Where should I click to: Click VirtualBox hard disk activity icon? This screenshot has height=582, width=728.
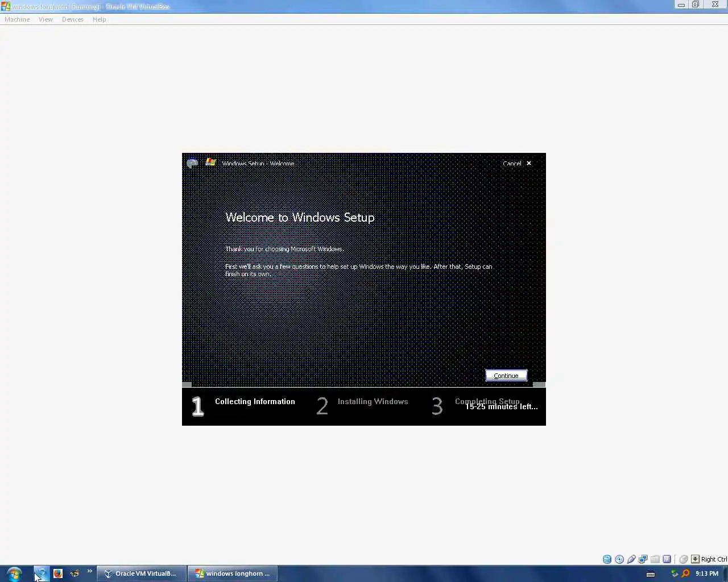[x=607, y=559]
